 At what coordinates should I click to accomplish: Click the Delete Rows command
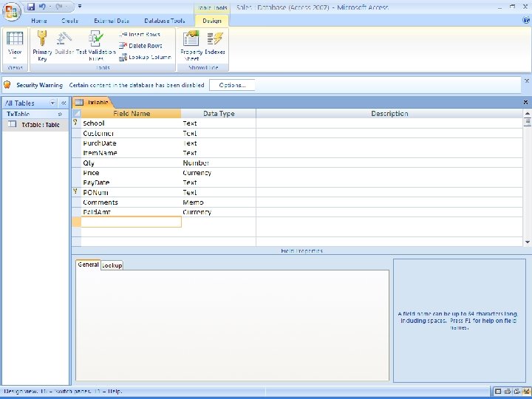pyautogui.click(x=140, y=46)
